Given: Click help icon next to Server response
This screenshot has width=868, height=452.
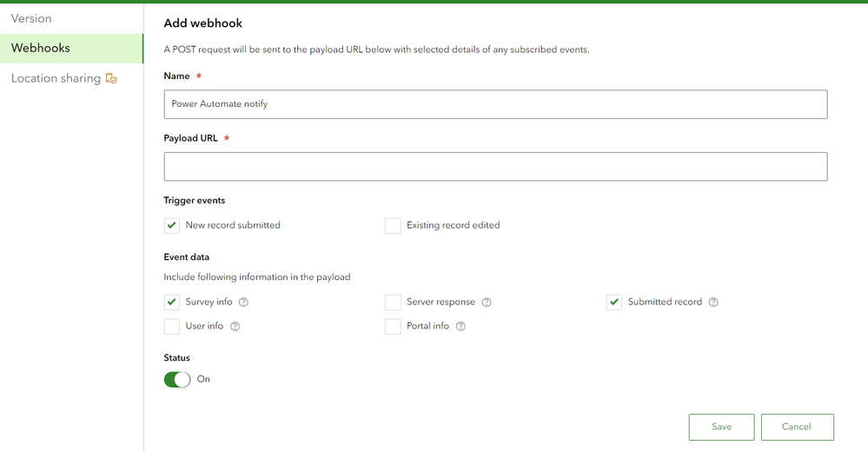Looking at the screenshot, I should click(x=487, y=302).
